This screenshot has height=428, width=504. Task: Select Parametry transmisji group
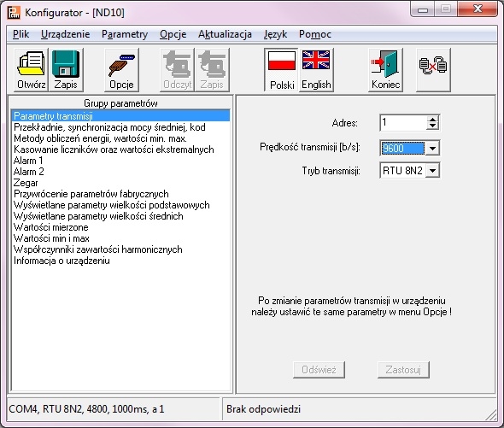[120, 116]
